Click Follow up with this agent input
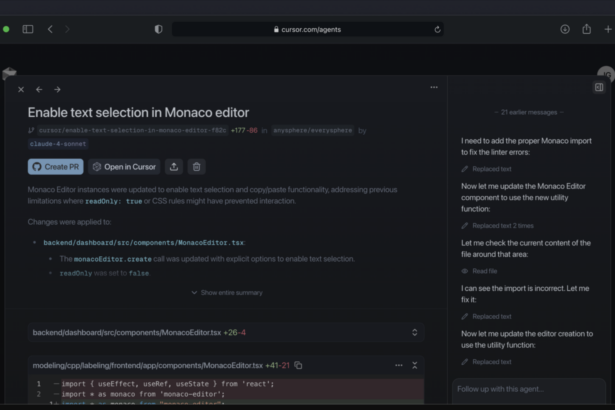This screenshot has height=410, width=615. [529, 389]
